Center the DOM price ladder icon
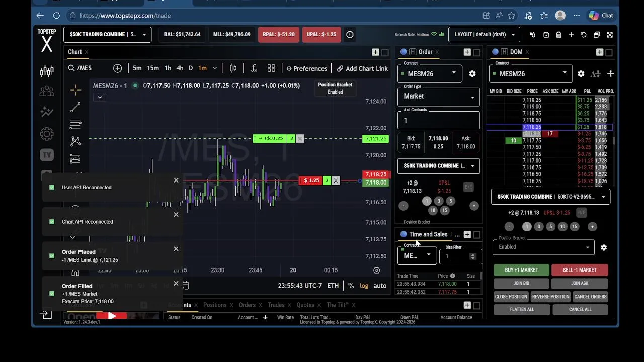The height and width of the screenshot is (362, 644). (x=610, y=74)
